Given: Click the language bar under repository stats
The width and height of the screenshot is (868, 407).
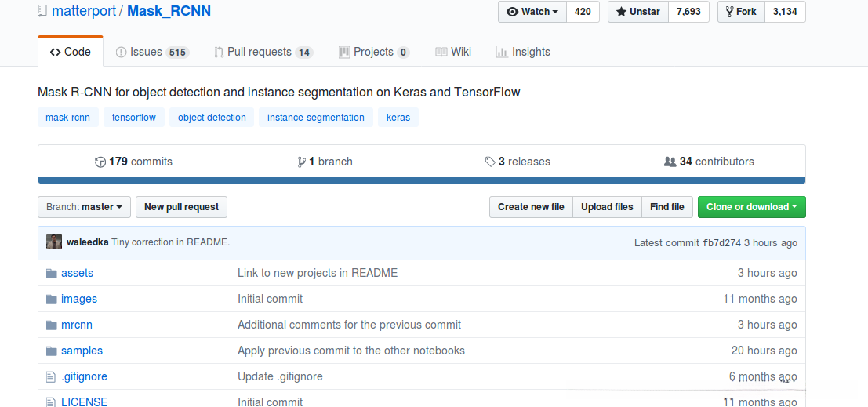Looking at the screenshot, I should (x=421, y=180).
